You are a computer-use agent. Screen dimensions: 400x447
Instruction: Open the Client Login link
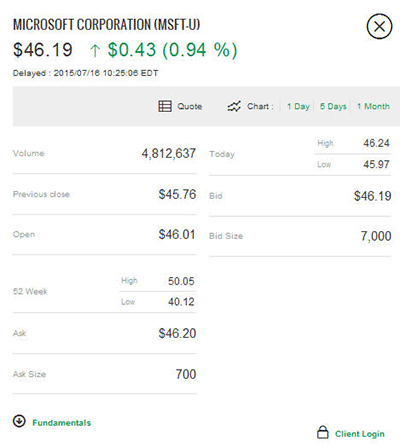360,434
